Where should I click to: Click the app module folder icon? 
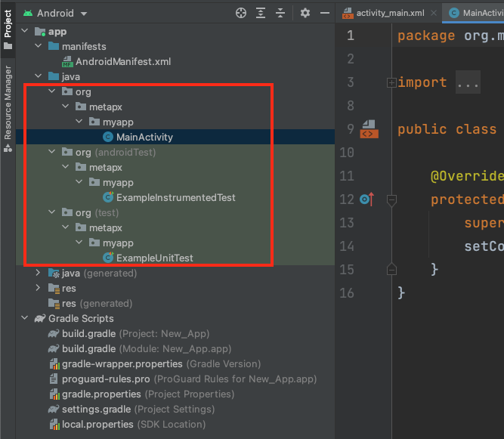tap(40, 32)
